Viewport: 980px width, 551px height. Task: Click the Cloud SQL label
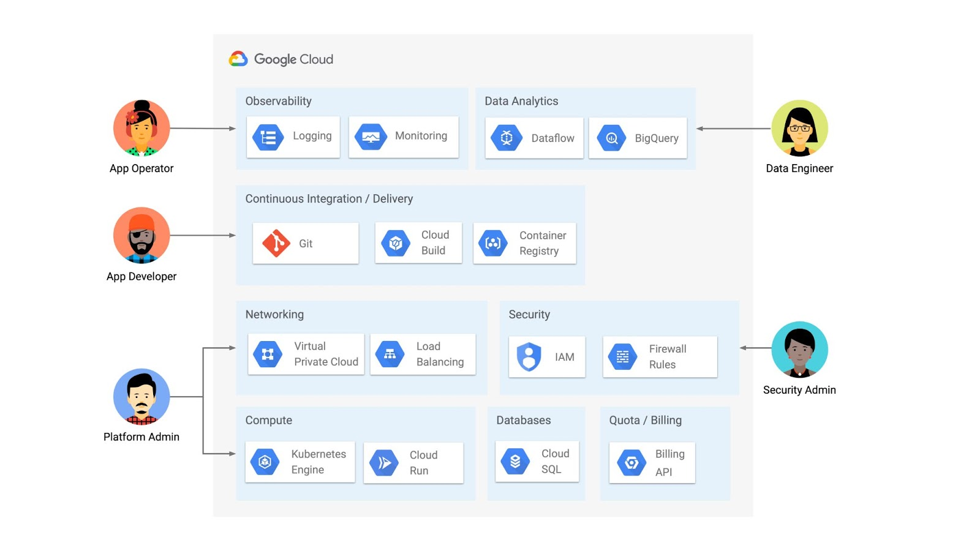555,461
